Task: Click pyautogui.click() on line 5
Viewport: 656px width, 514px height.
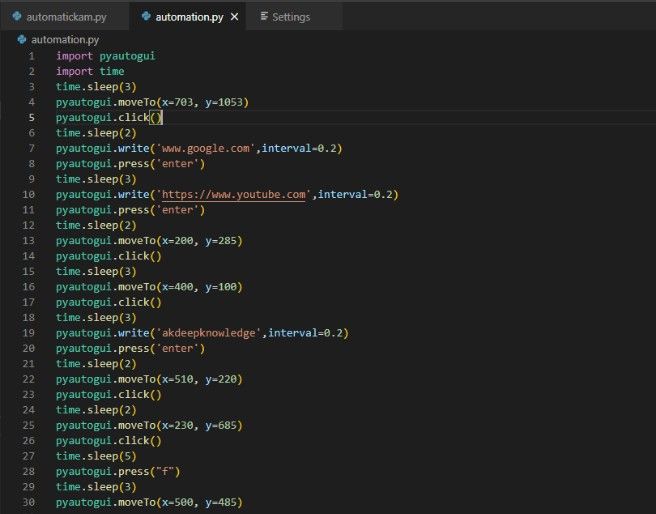Action: (109, 118)
